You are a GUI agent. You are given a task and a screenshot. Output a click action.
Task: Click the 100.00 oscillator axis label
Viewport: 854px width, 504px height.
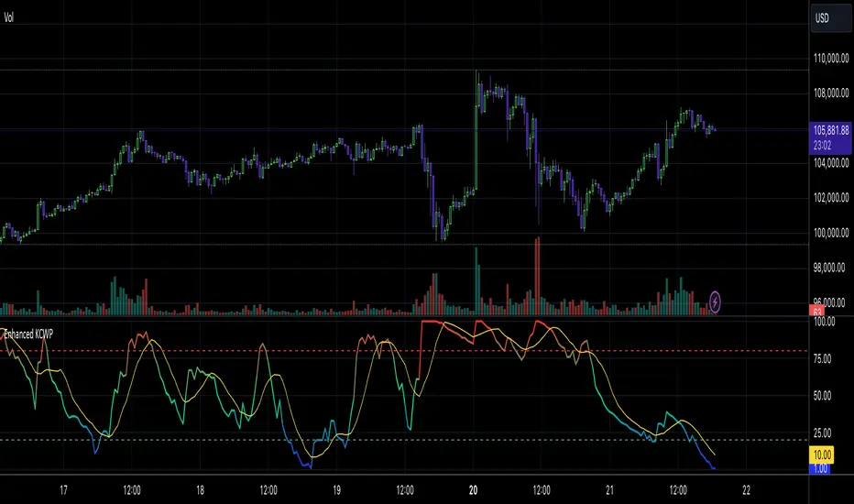coord(824,322)
